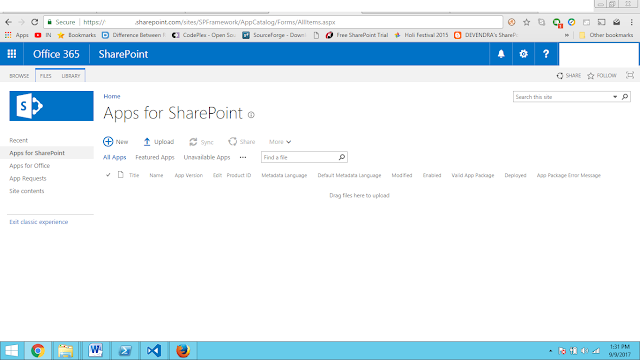640x360 pixels.
Task: Click the Focus on Content icon
Action: coord(630,76)
